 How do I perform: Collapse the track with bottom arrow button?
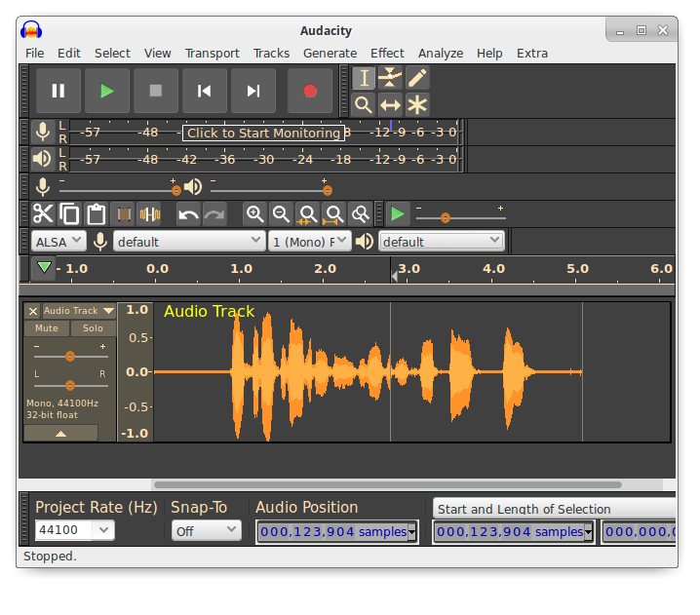60,433
